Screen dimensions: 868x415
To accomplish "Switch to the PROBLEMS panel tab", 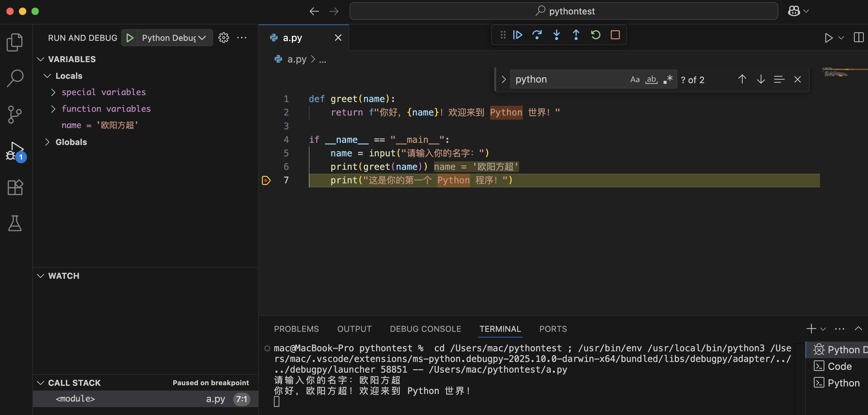I will 296,329.
